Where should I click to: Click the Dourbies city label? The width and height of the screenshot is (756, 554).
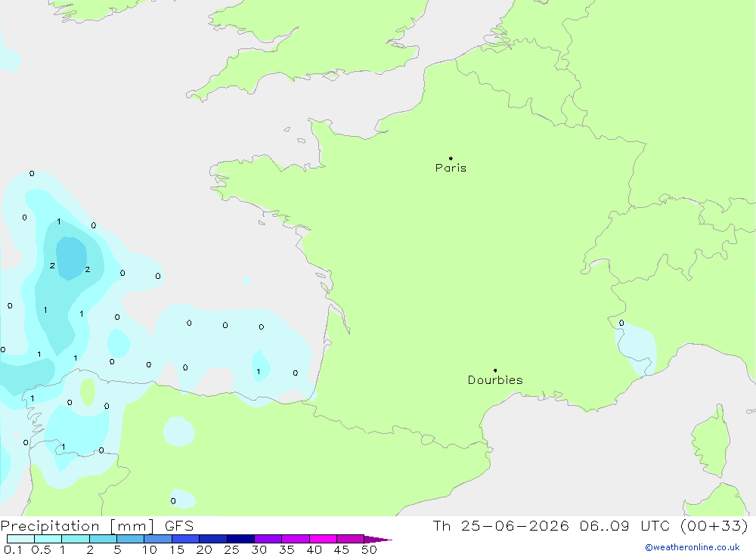pos(495,380)
